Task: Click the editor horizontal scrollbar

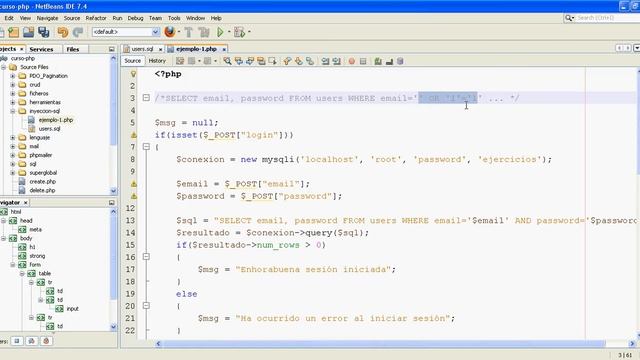Action: [x=383, y=344]
